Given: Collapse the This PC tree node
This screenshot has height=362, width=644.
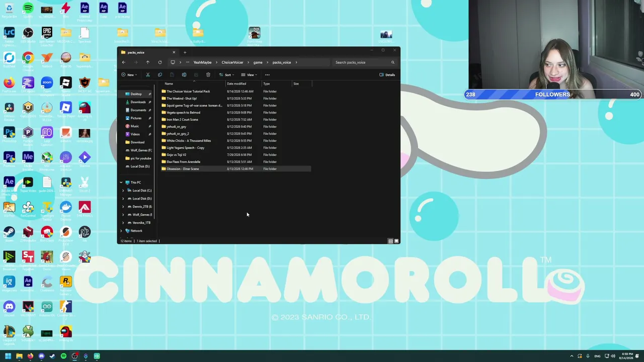Looking at the screenshot, I should point(121,183).
